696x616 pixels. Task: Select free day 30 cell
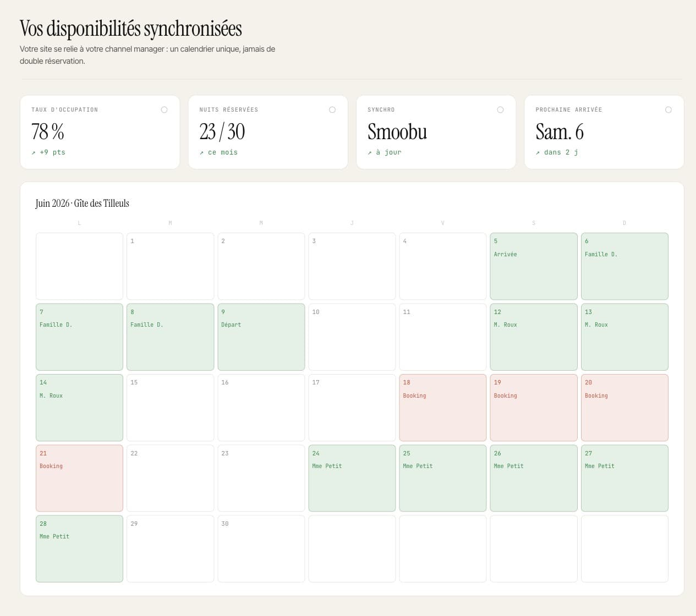point(261,548)
